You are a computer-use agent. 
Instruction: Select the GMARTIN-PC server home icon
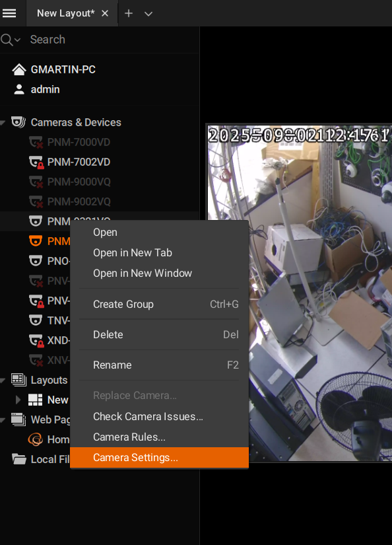click(x=19, y=69)
